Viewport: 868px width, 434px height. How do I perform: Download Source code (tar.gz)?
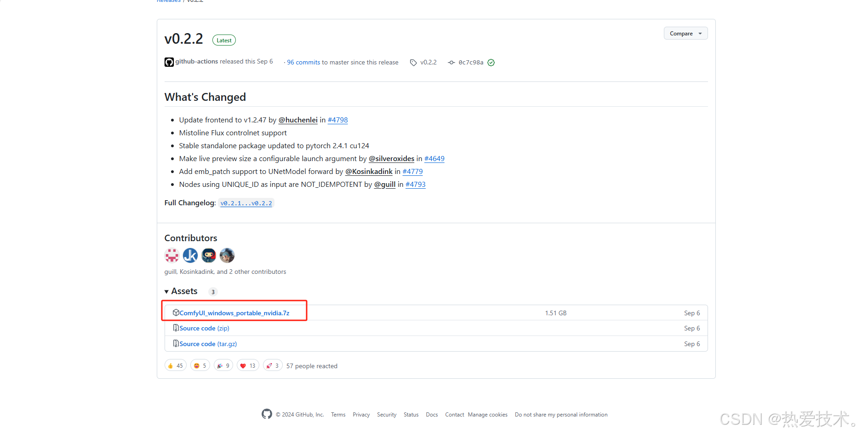coord(208,344)
